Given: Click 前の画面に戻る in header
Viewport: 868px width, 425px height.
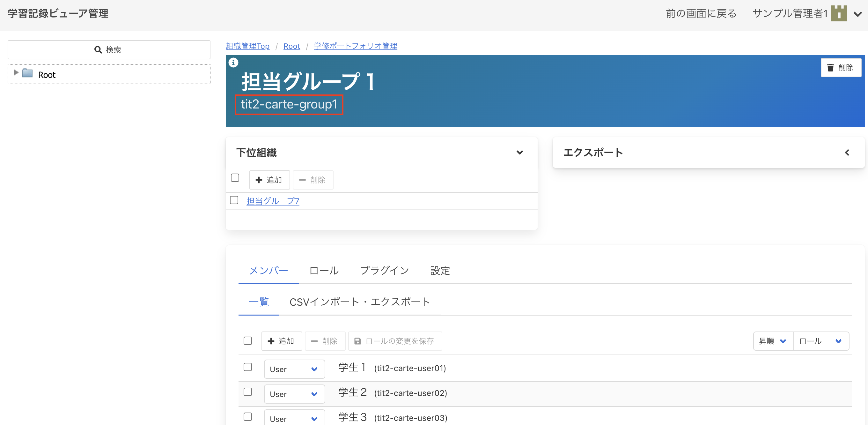Looking at the screenshot, I should point(701,13).
